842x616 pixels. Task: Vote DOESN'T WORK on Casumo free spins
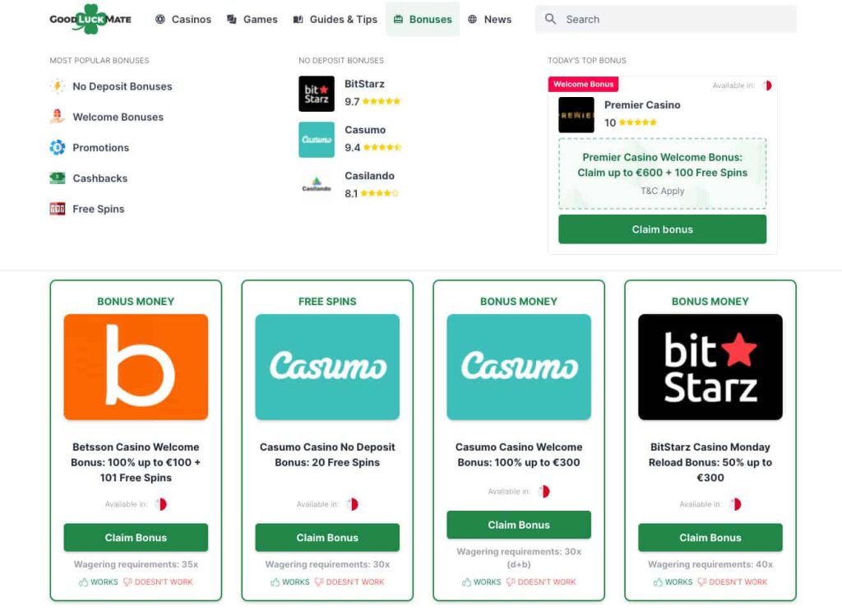point(349,582)
